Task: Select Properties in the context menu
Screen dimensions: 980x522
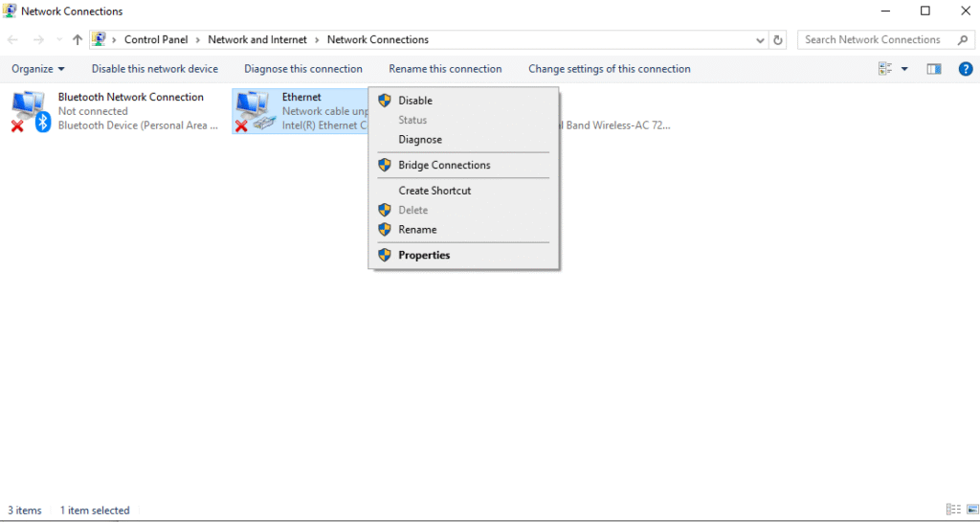Action: pyautogui.click(x=424, y=256)
